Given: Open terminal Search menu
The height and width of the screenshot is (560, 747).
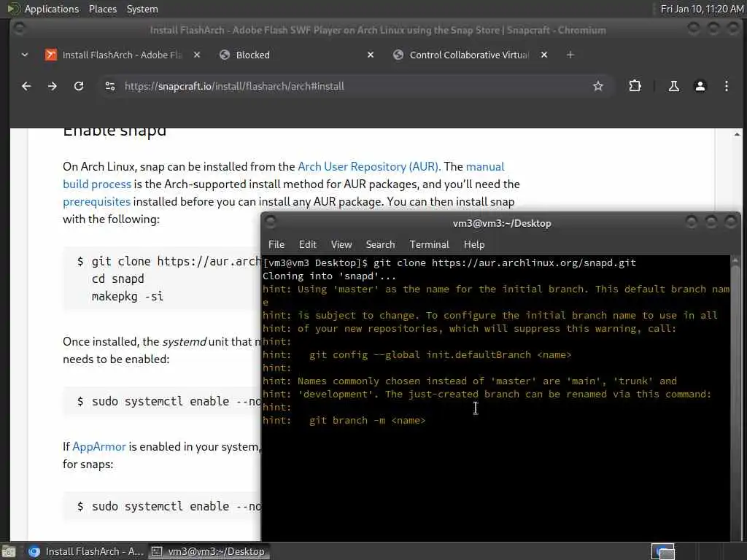Looking at the screenshot, I should point(380,244).
